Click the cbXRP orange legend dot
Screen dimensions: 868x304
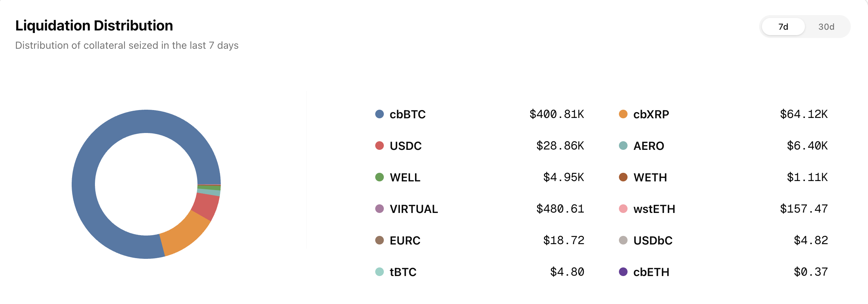coord(623,114)
